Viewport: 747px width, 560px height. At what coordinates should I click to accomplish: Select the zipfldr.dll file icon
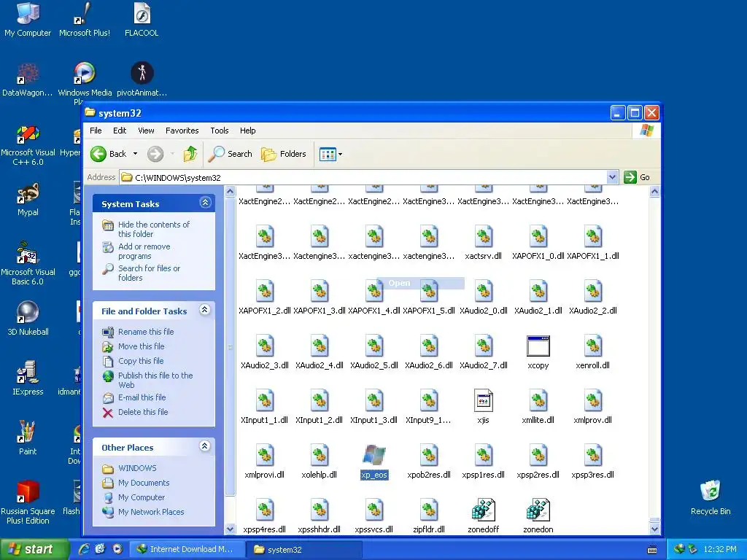[429, 510]
